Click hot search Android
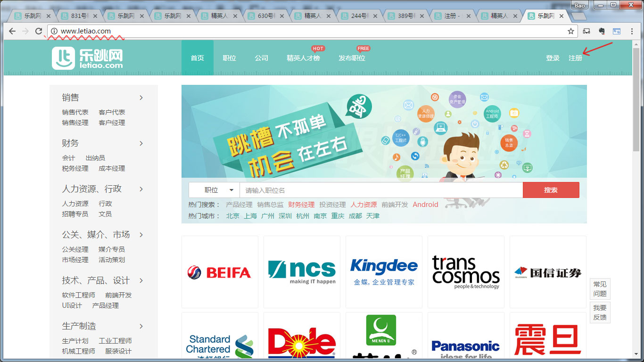The height and width of the screenshot is (362, 644). pyautogui.click(x=426, y=205)
